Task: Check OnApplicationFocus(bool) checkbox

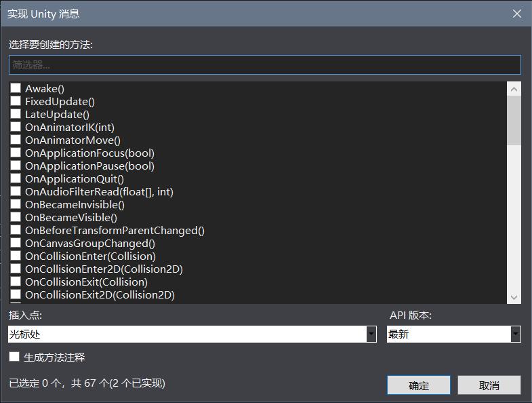Action: (16, 153)
